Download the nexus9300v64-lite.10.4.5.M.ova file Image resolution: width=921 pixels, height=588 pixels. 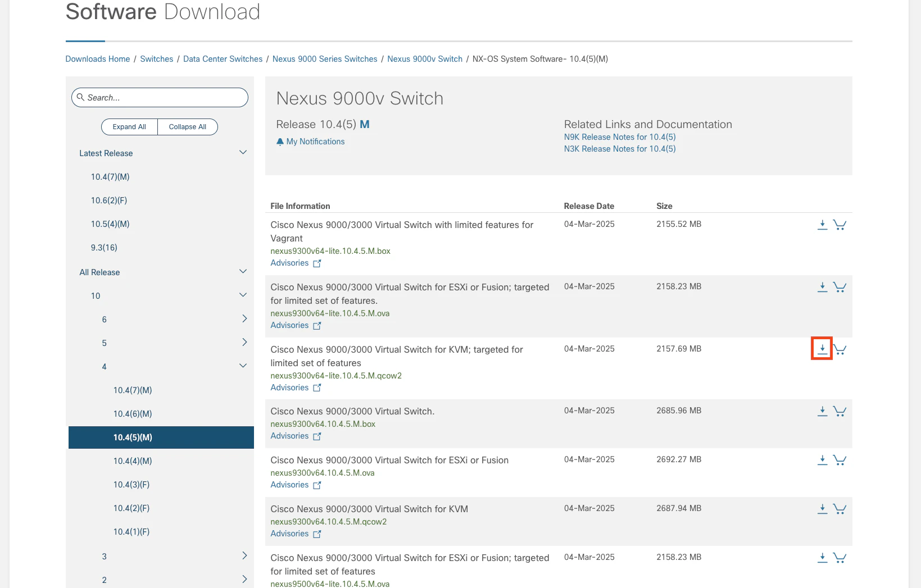click(x=822, y=287)
